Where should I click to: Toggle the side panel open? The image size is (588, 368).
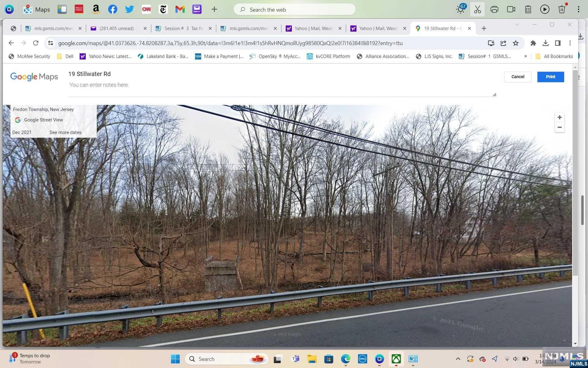point(557,43)
